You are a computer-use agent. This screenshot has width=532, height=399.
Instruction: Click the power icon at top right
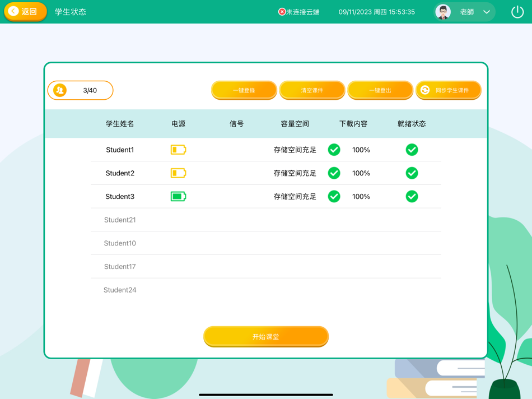pyautogui.click(x=517, y=12)
